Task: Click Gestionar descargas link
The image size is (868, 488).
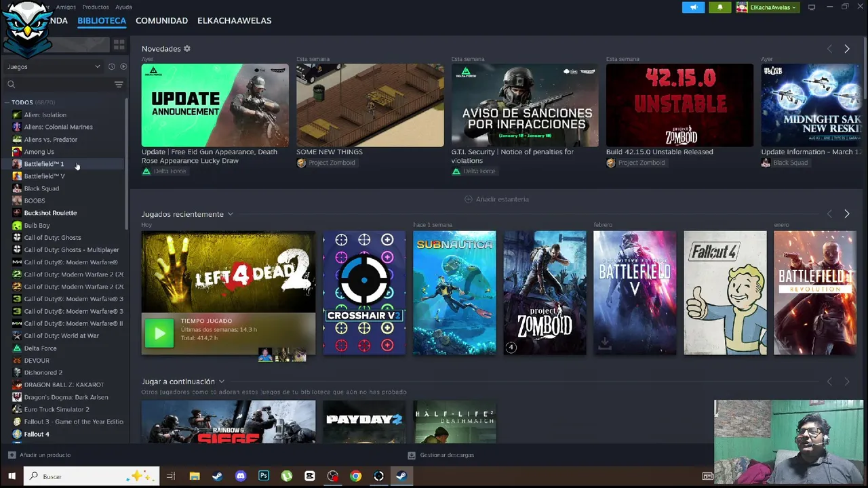Action: click(447, 455)
